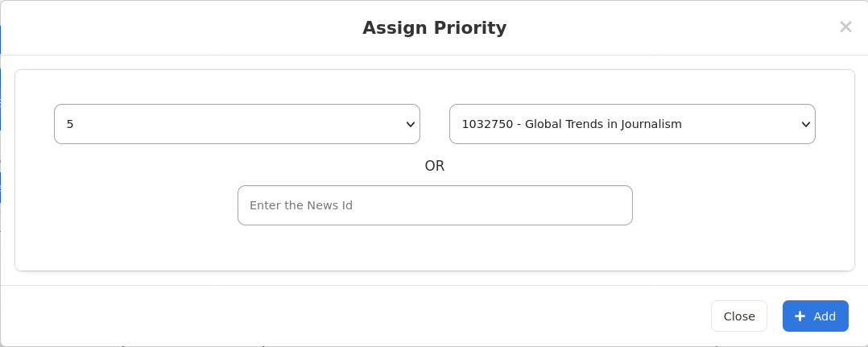Open the Global Trends in Journalism dropdown
The width and height of the screenshot is (868, 347).
632,124
